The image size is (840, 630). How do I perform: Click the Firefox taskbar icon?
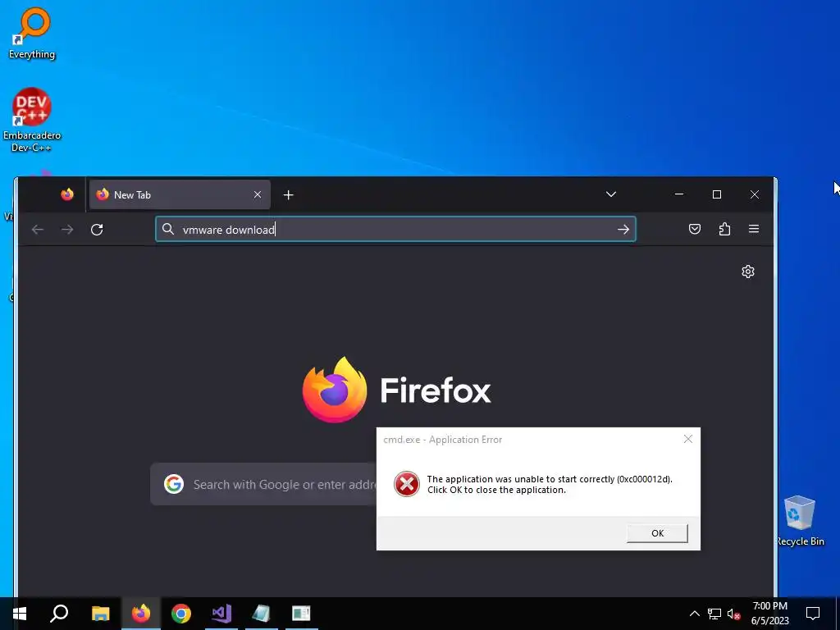coord(141,614)
